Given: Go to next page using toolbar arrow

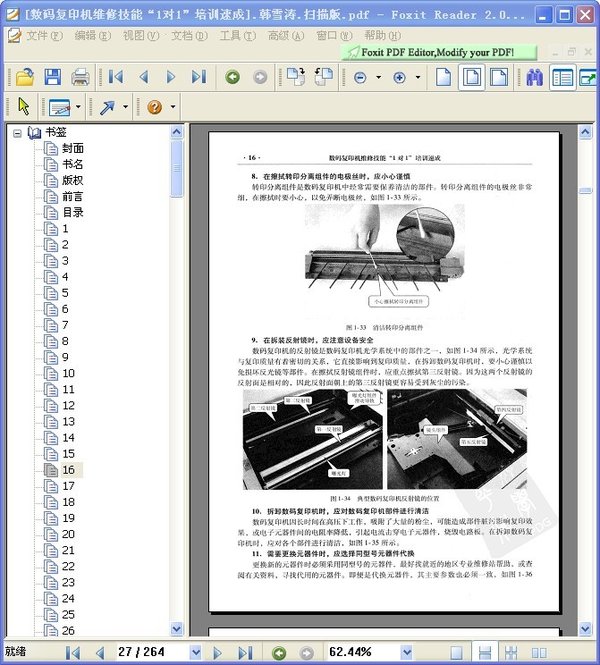Looking at the screenshot, I should point(171,77).
